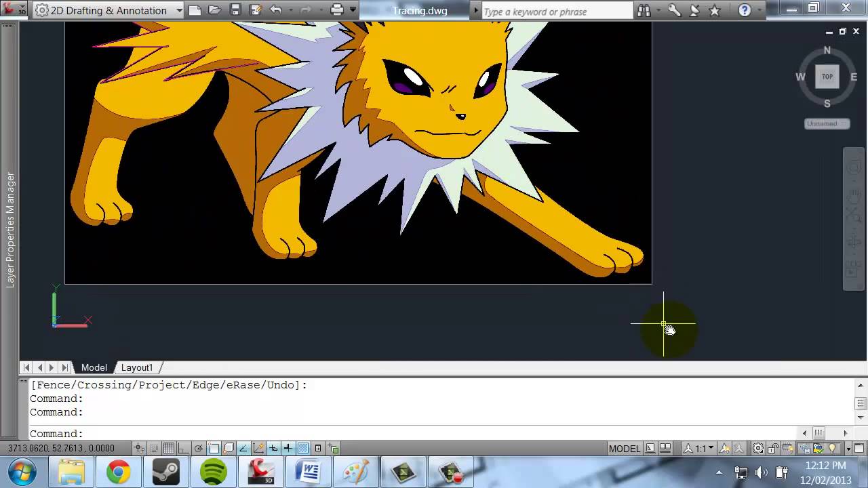Screen dimensions: 868x488
Task: Toggle Polar Tracking in status bar
Action: pyautogui.click(x=199, y=448)
